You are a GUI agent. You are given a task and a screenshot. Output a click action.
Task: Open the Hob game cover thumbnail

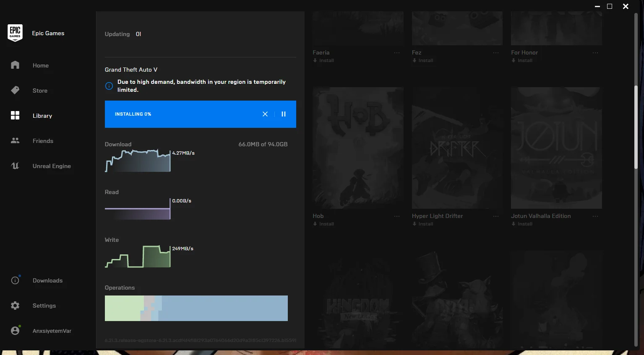(x=358, y=148)
